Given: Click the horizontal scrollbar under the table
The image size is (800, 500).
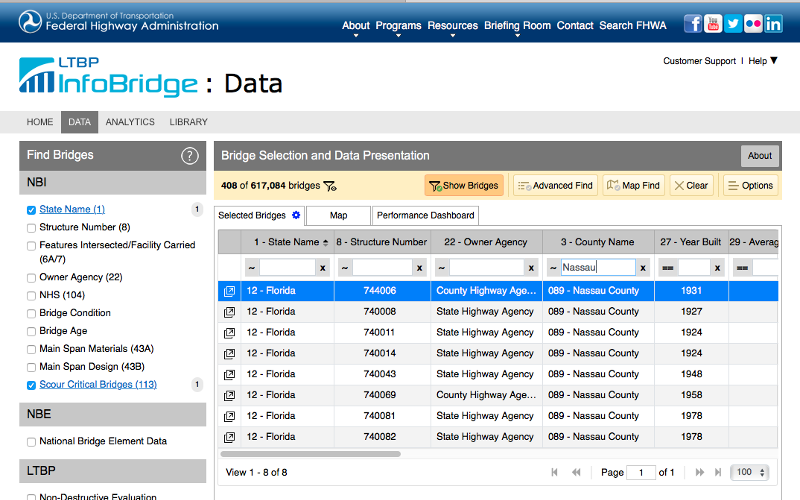Looking at the screenshot, I should click(x=310, y=454).
